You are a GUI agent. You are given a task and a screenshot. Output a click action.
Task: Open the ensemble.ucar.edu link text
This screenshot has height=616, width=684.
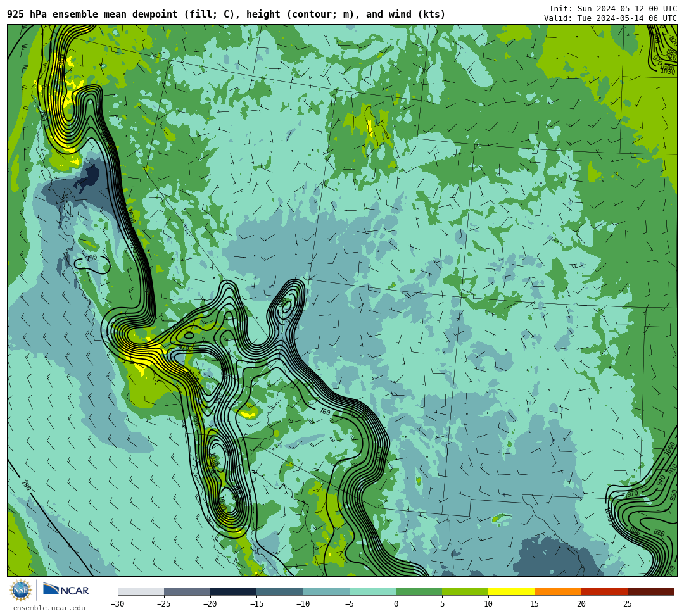(49, 608)
